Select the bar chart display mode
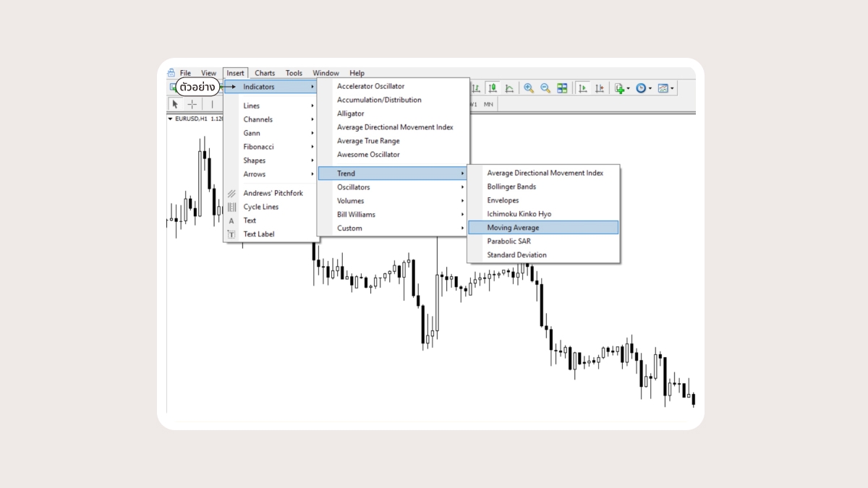Screen dimensions: 868x488 pyautogui.click(x=477, y=88)
